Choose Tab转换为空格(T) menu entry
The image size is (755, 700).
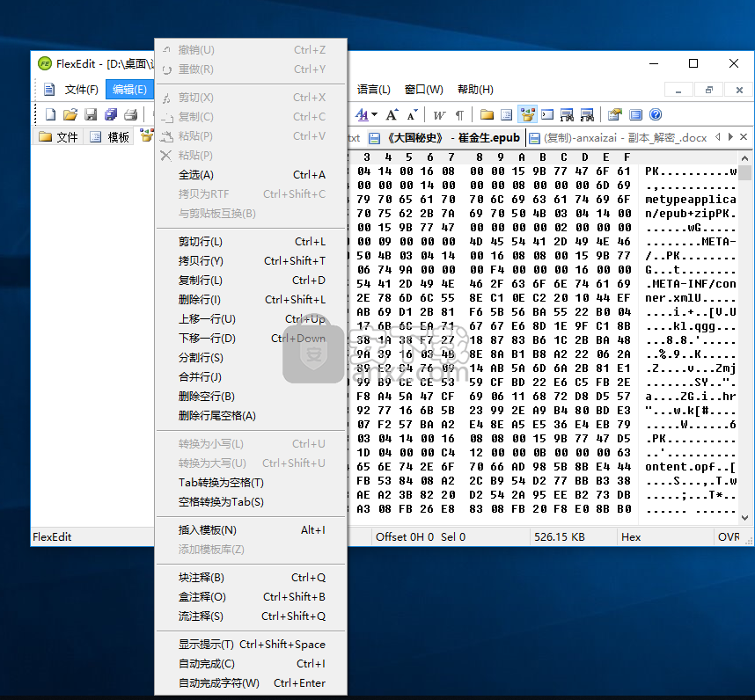(x=251, y=482)
